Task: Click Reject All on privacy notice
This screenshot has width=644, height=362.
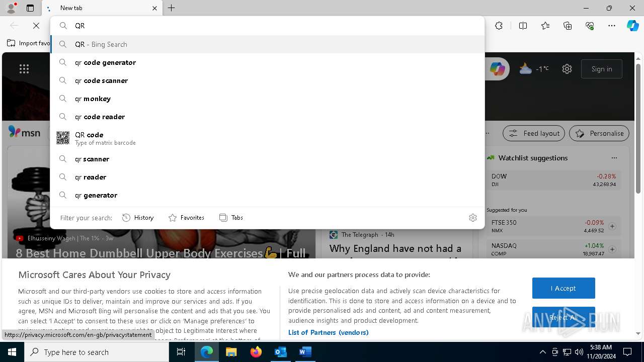Action: click(563, 317)
